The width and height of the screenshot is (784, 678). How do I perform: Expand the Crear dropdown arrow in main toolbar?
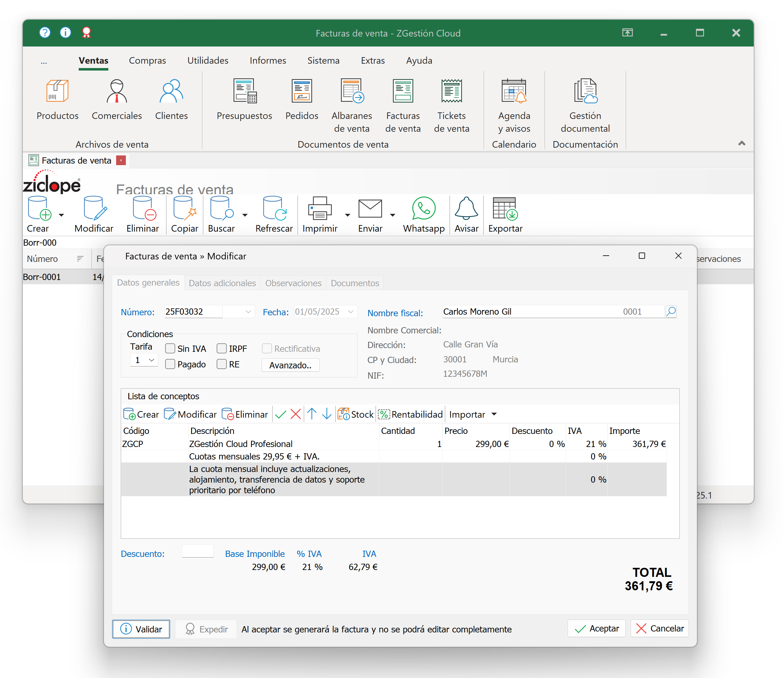(61, 215)
